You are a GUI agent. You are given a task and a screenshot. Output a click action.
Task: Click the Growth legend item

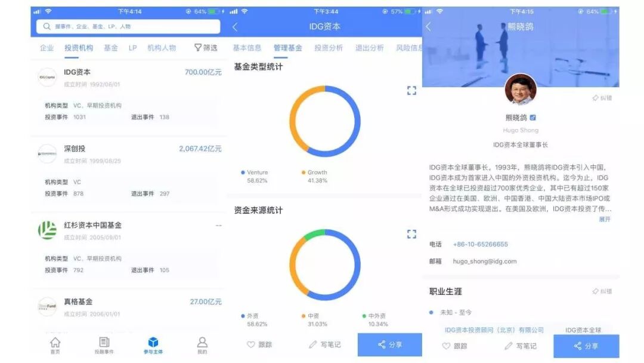tap(315, 176)
